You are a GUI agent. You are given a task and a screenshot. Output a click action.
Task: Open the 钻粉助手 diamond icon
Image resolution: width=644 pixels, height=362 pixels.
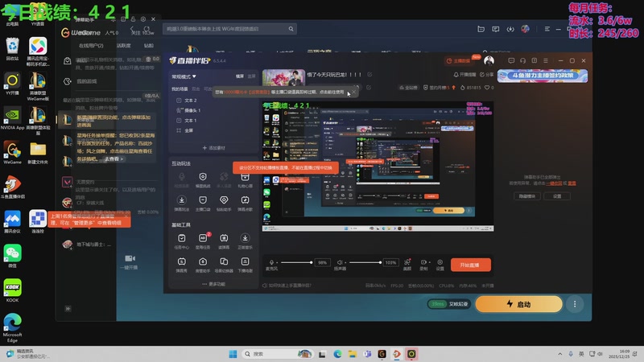pos(224,203)
